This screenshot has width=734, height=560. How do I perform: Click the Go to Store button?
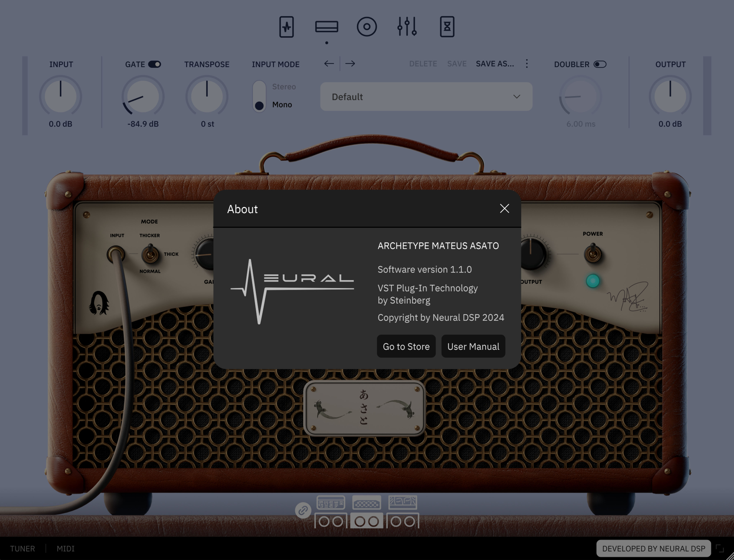(x=406, y=346)
